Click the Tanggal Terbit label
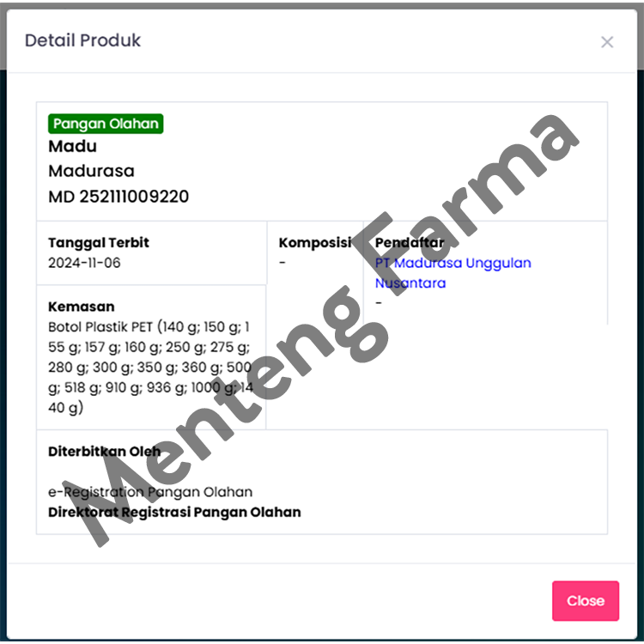Screen dimensions: 644x644 99,242
